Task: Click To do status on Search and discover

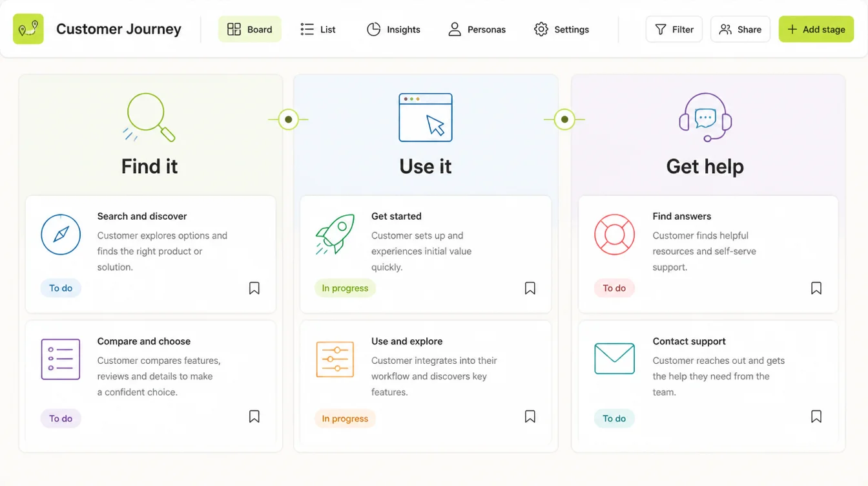Action: point(61,288)
